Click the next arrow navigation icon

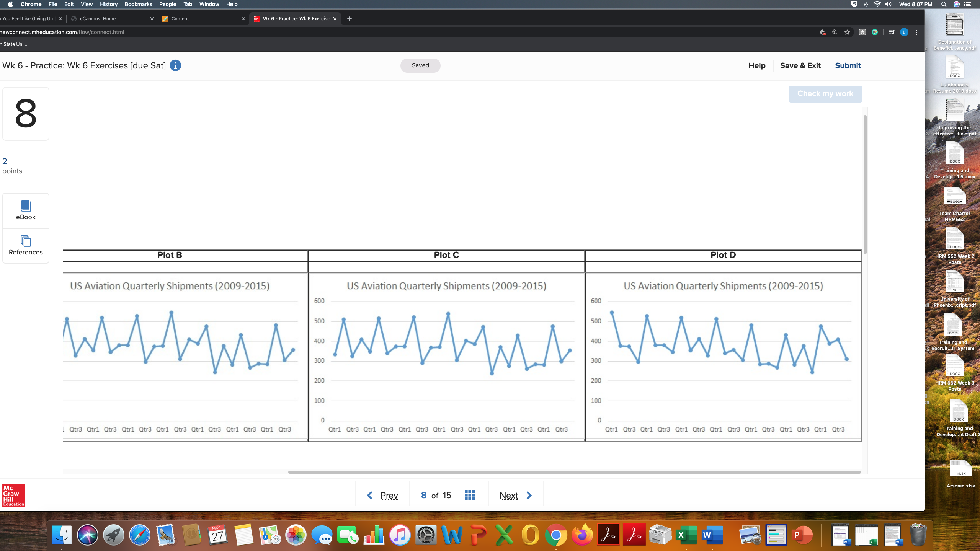tap(529, 495)
